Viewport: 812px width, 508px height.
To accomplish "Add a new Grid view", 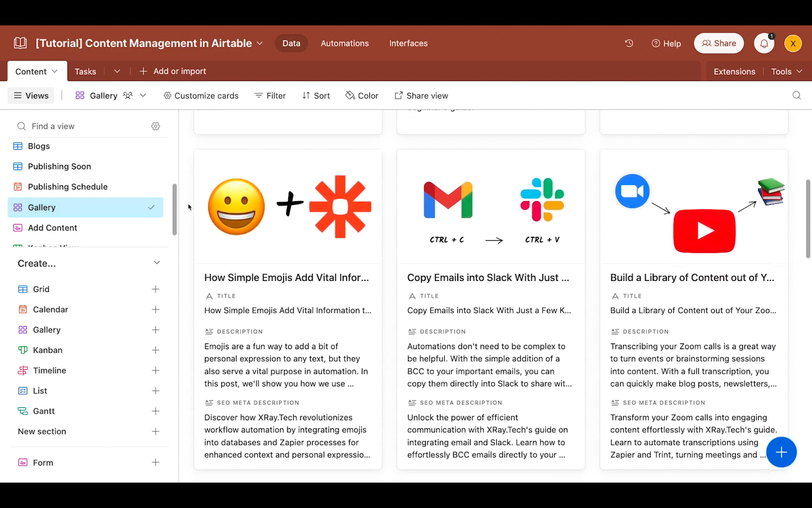I will coord(155,289).
